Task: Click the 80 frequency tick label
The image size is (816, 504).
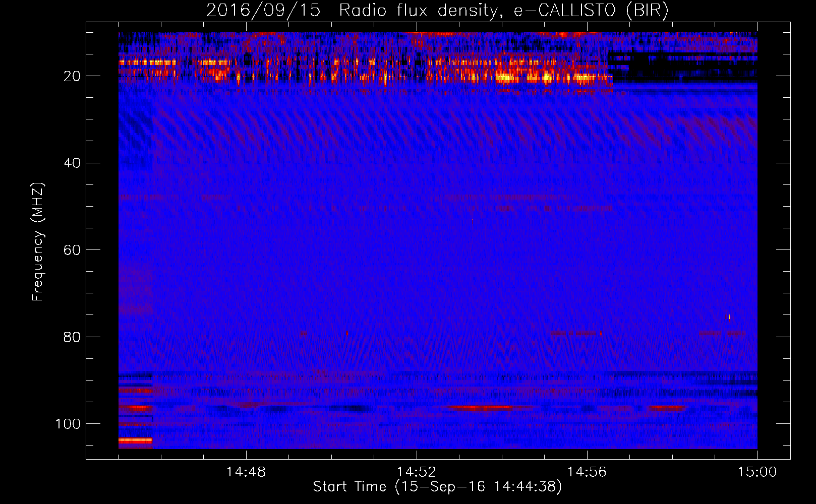Action: pyautogui.click(x=72, y=337)
